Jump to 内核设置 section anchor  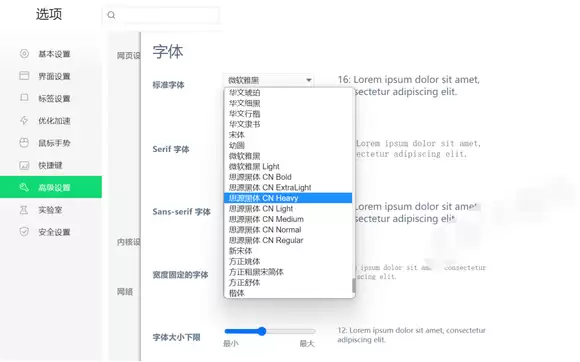click(128, 242)
